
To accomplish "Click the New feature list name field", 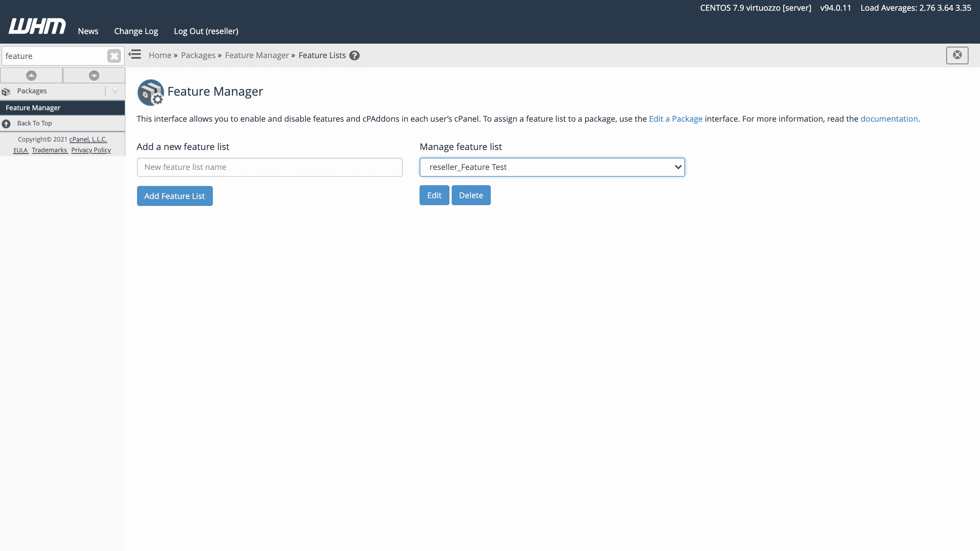I will [x=269, y=167].
